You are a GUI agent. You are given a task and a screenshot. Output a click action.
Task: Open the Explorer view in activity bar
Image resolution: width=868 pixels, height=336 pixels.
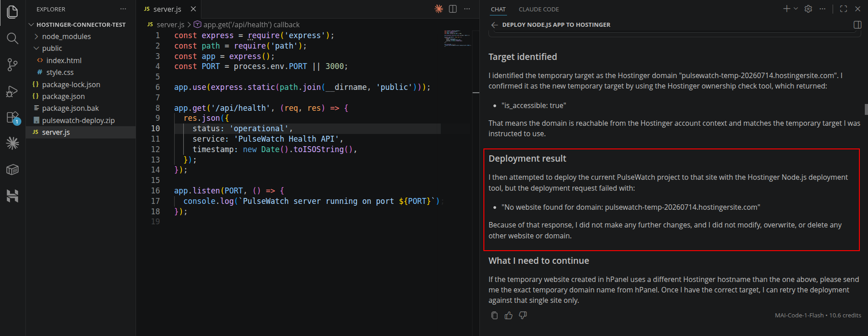click(13, 12)
